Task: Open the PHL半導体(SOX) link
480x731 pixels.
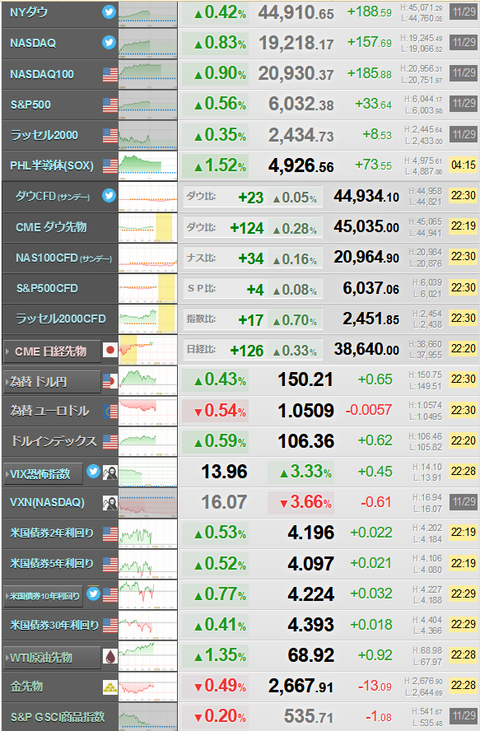Action: pyautogui.click(x=52, y=166)
